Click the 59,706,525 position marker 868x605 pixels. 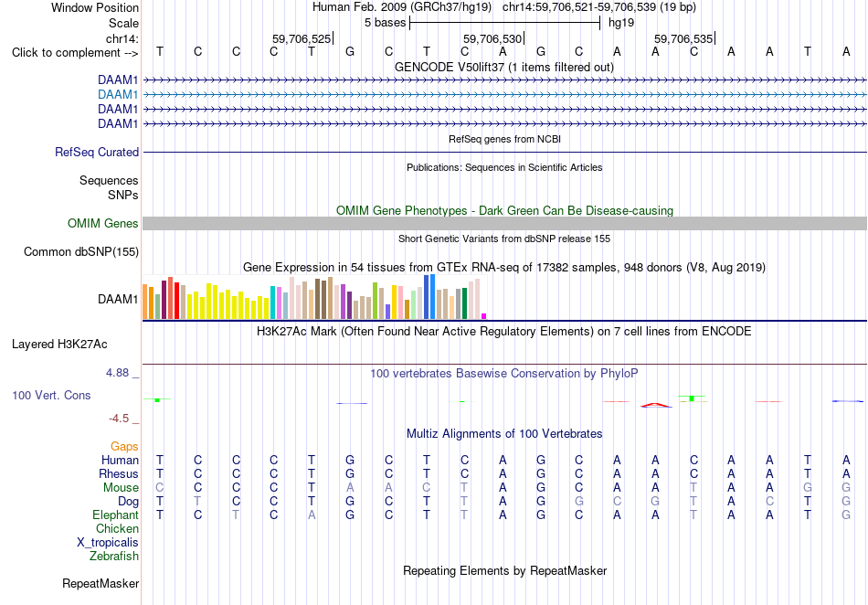pyautogui.click(x=302, y=38)
